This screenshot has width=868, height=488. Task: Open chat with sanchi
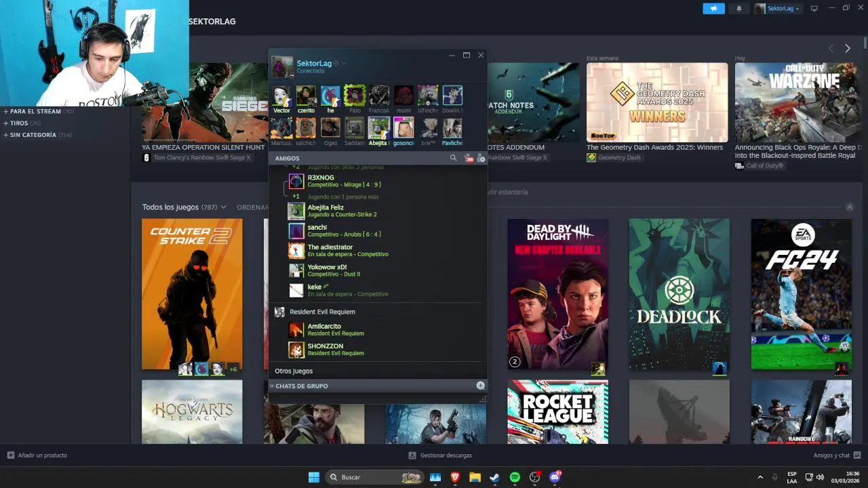tap(378, 230)
